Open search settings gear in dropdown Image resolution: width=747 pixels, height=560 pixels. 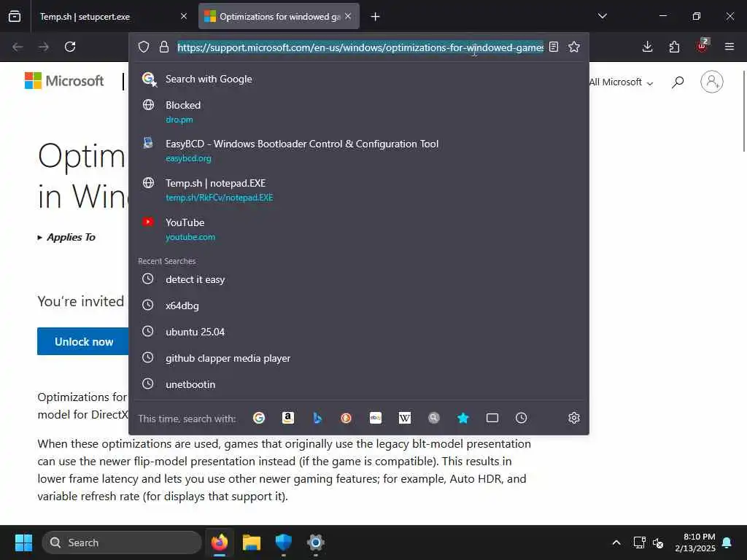click(574, 418)
